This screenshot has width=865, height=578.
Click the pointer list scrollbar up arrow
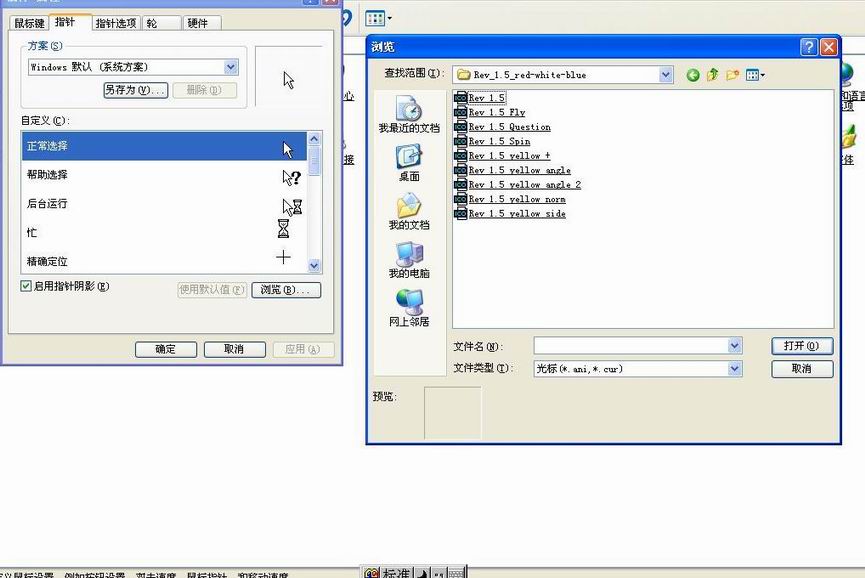click(314, 138)
